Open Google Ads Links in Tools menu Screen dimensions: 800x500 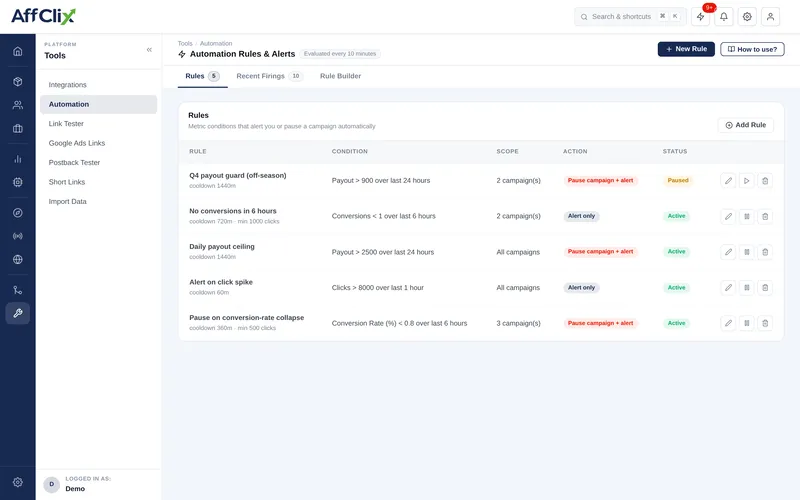tap(98, 143)
